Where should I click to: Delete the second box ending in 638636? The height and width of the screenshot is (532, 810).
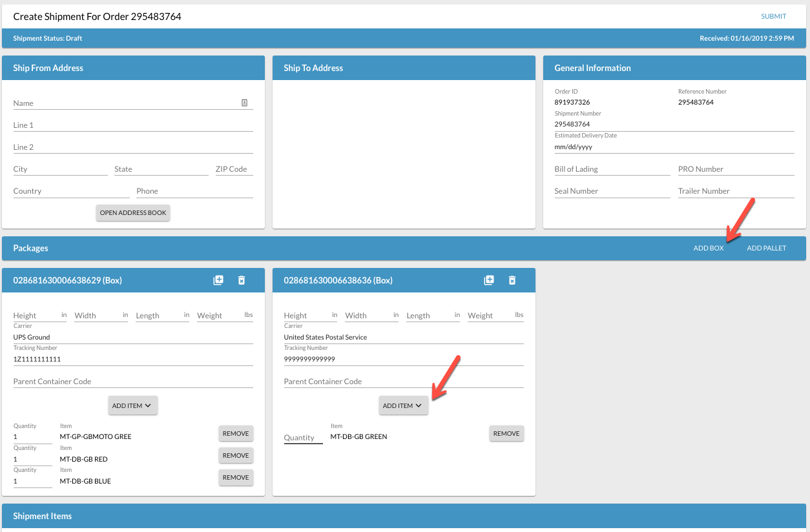point(512,280)
